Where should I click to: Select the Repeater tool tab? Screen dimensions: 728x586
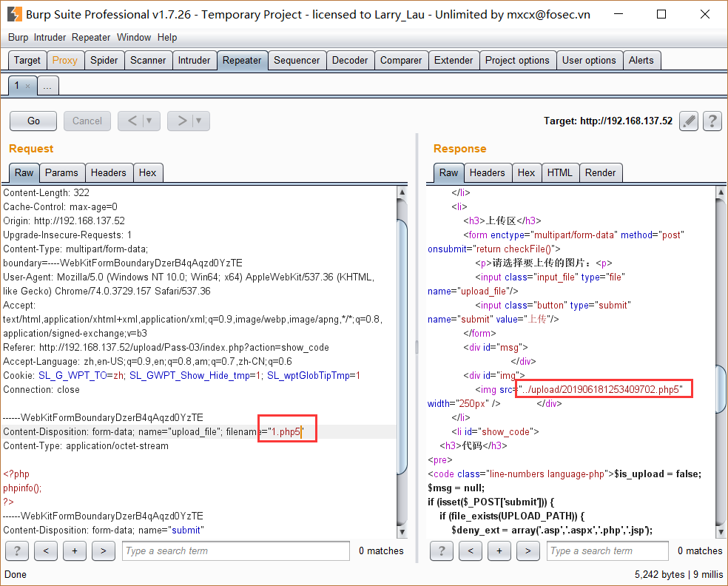(x=242, y=61)
